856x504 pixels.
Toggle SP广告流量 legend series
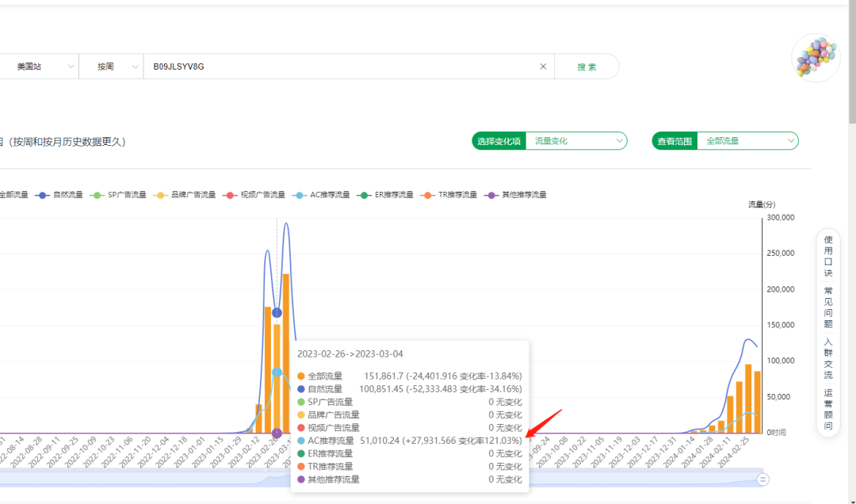(x=118, y=195)
